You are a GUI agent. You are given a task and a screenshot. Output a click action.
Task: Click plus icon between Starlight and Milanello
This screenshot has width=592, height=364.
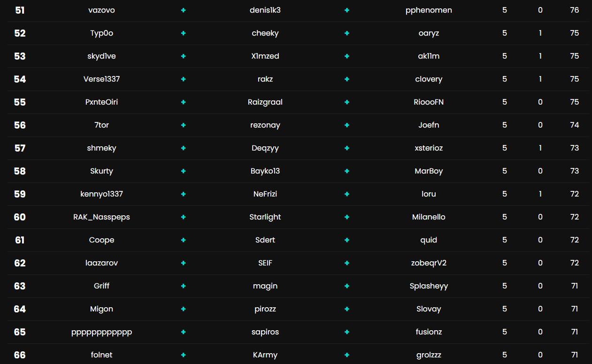pyautogui.click(x=347, y=217)
